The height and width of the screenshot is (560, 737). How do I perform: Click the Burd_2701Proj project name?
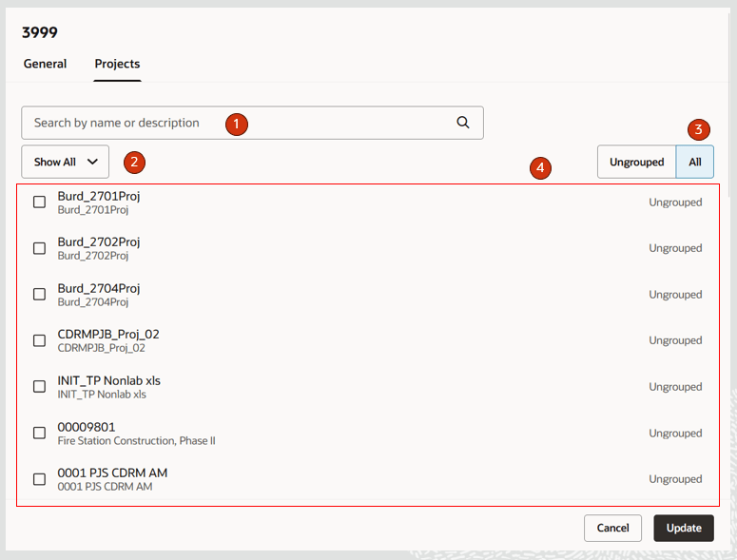(99, 196)
